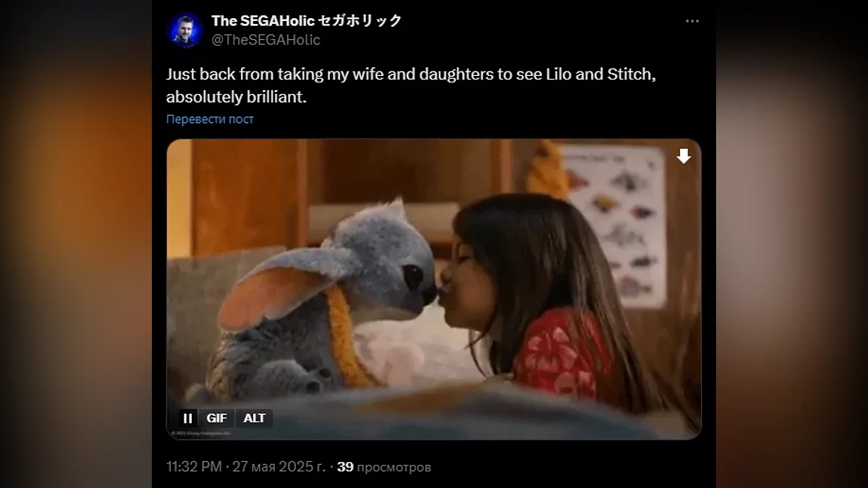Click the 27 мая 2025 date
The width and height of the screenshot is (868, 488).
278,467
